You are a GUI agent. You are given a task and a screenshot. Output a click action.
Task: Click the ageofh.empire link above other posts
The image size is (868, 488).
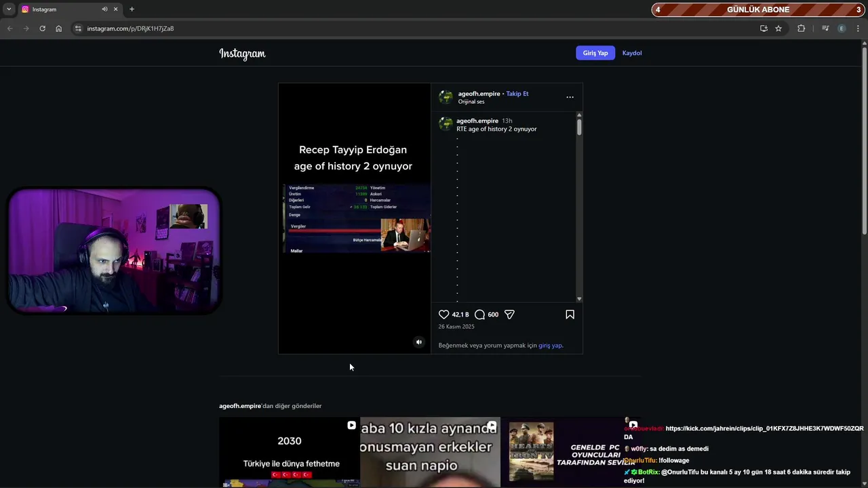point(240,406)
